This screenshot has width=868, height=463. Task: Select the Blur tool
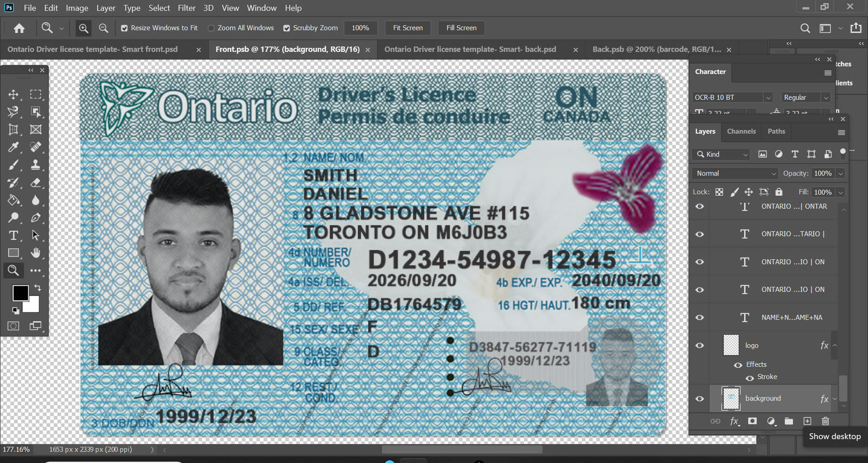pyautogui.click(x=36, y=200)
